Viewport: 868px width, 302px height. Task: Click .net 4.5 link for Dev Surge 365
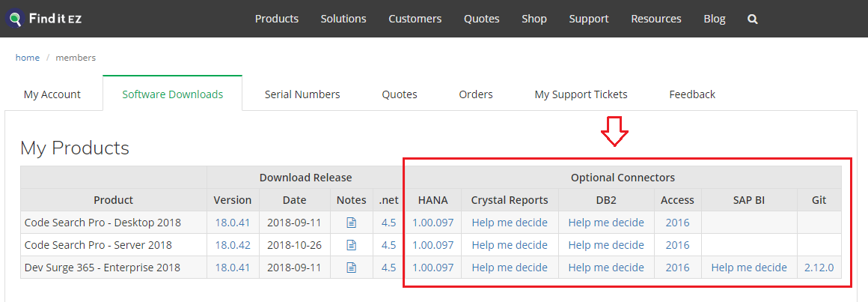[x=388, y=268]
